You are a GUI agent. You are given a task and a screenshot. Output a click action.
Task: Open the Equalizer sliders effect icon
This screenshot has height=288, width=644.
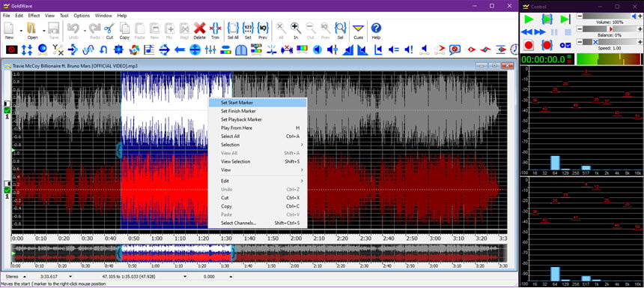click(x=210, y=49)
